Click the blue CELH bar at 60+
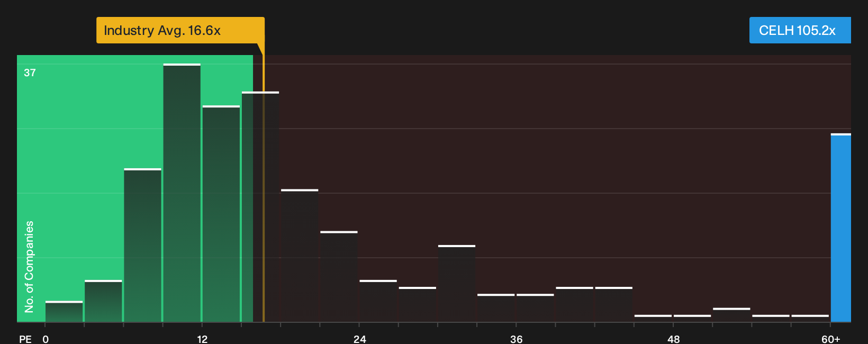 (x=841, y=228)
